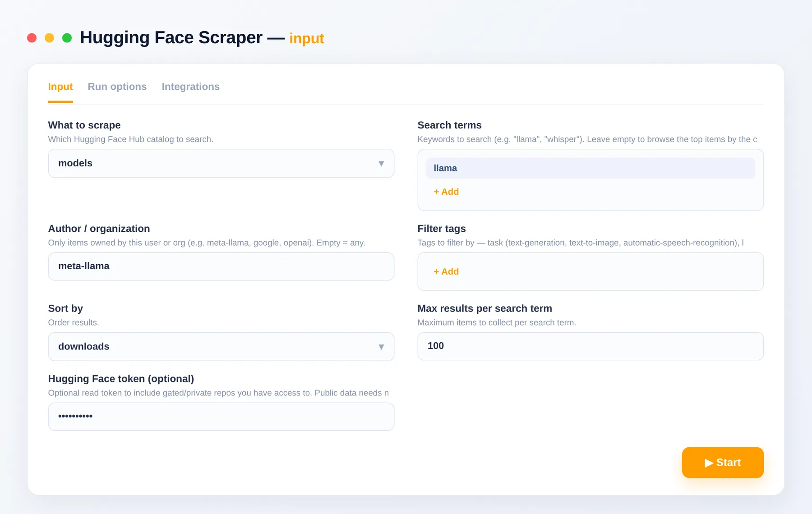This screenshot has height=514, width=812.
Task: Edit the Max results per search term value
Action: click(591, 346)
